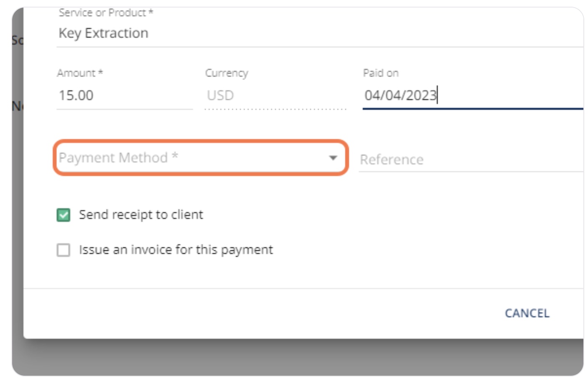Viewport: 588px width, 387px height.
Task: Open the Payment Method dropdown
Action: tap(201, 158)
